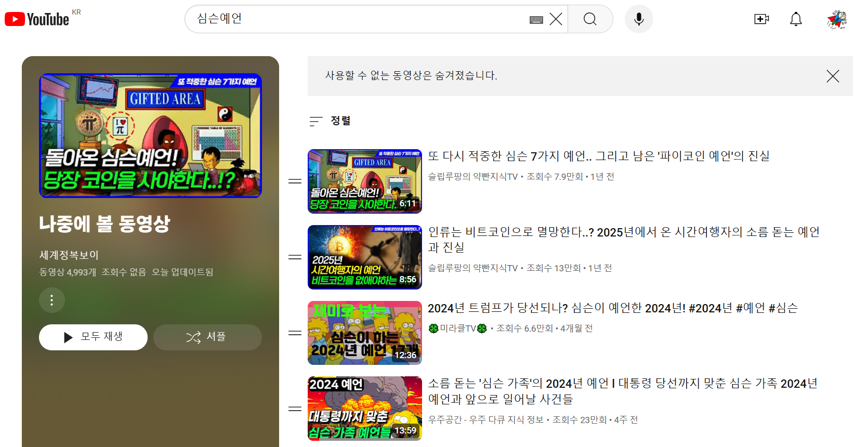Open the 미라클TV channel link
The height and width of the screenshot is (447, 868).
pyautogui.click(x=457, y=328)
